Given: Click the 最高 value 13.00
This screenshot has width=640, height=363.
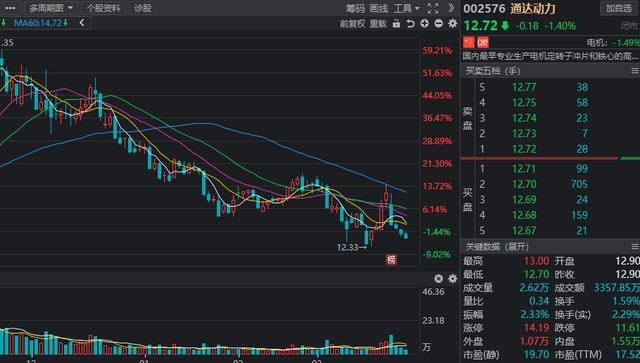Looking at the screenshot, I should 536,261.
